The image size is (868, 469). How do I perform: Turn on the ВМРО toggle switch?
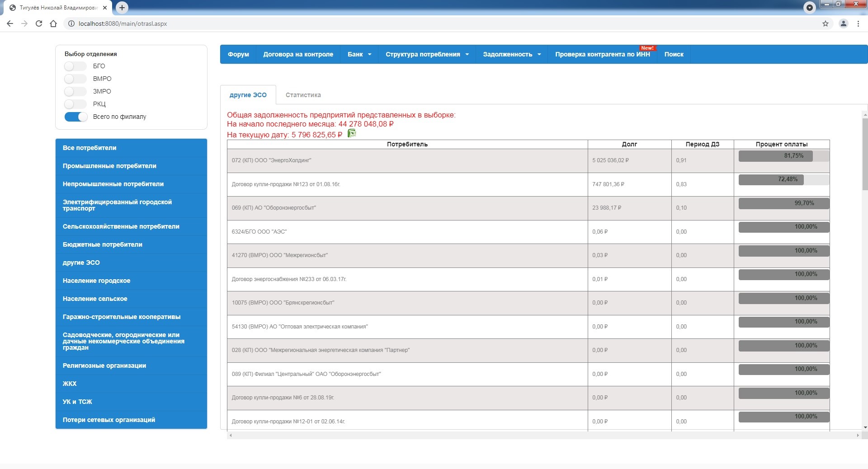click(75, 79)
